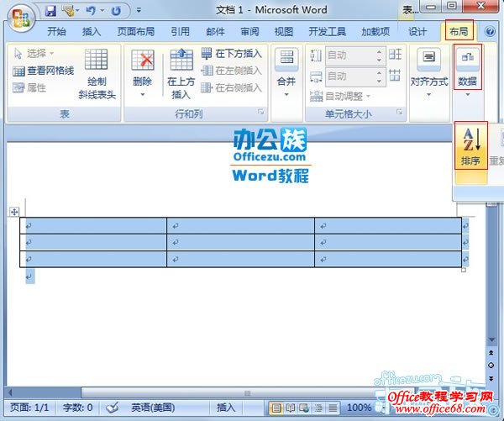Switch to Outline view
Image resolution: width=504 pixels, height=421 pixels.
coord(318,408)
